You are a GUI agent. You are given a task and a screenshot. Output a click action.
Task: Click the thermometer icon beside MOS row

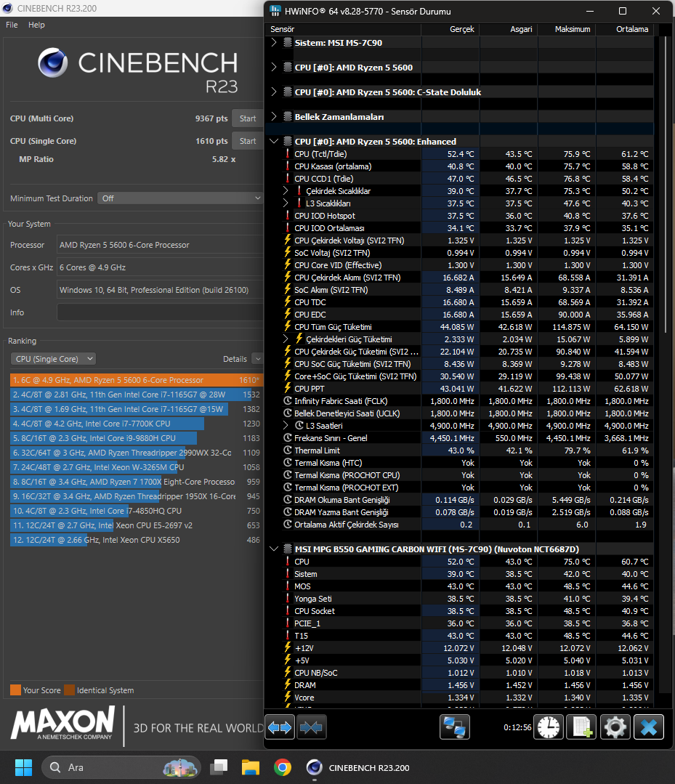click(x=288, y=586)
